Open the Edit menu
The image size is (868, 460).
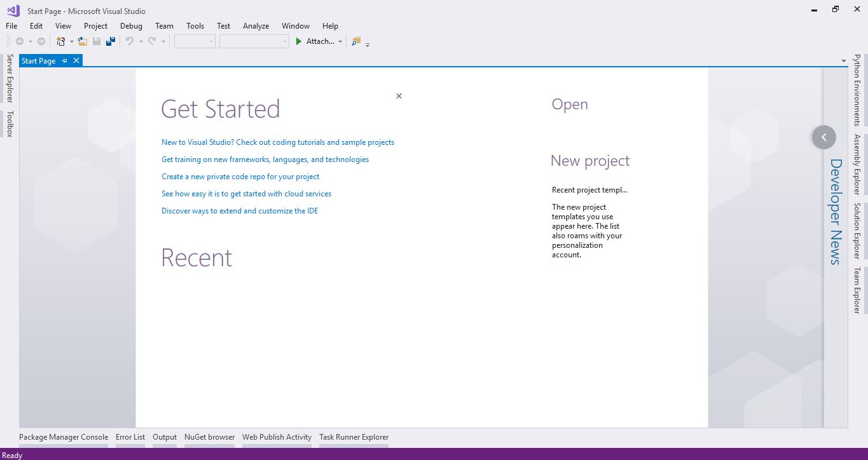36,26
